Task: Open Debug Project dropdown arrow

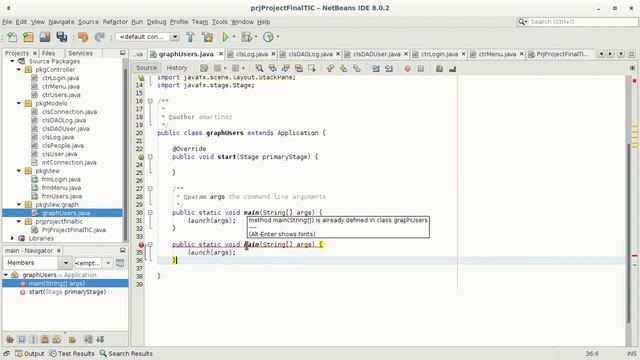Action: 256,37
